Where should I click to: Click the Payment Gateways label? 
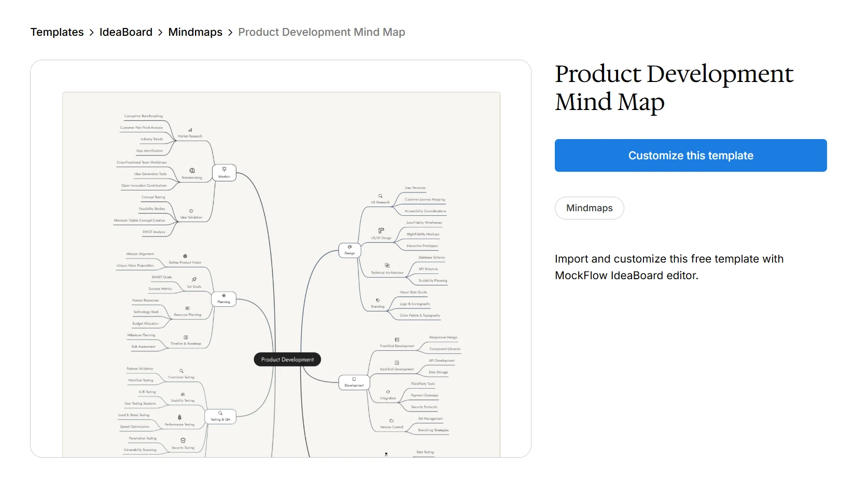coord(425,395)
